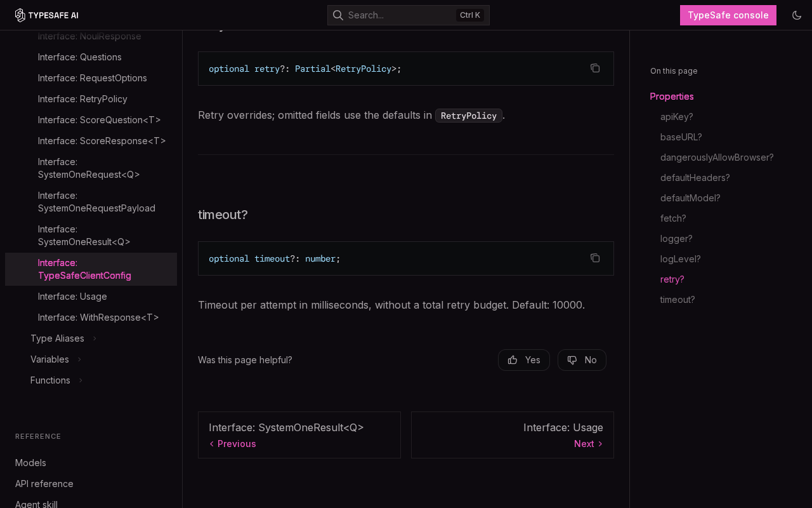Open Interface: NoulResponse in sidebar

[x=89, y=36]
